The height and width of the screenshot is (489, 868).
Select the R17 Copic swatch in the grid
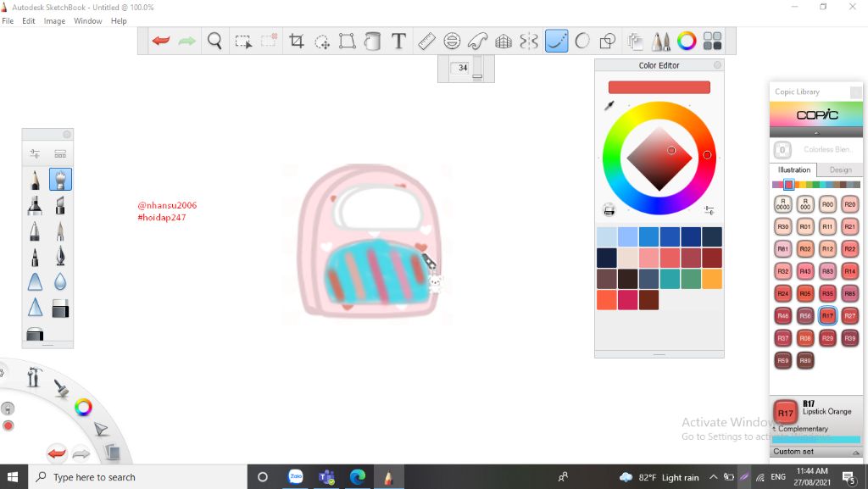827,315
